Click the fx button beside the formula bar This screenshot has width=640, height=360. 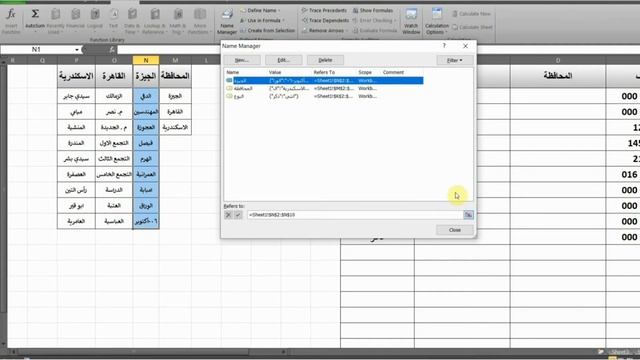[x=112, y=49]
